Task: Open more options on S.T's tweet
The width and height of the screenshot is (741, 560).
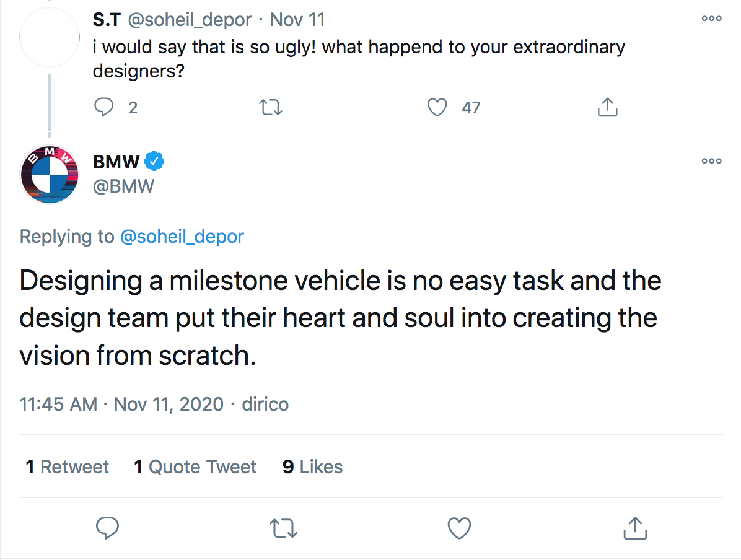Action: 711,19
